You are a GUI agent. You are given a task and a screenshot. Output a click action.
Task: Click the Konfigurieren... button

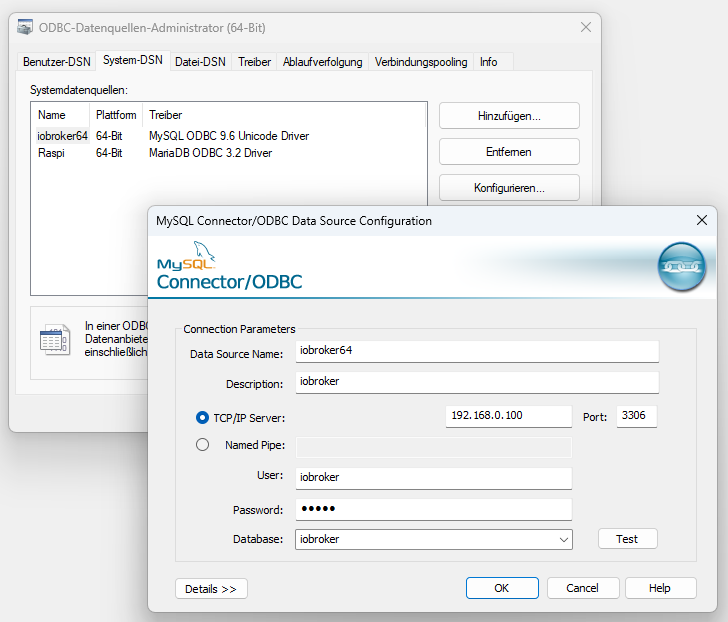509,188
